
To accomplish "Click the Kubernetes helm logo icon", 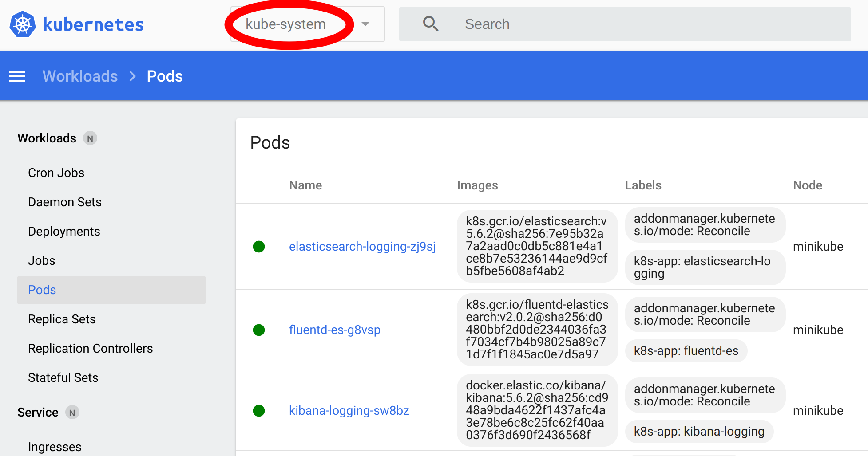I will point(23,24).
